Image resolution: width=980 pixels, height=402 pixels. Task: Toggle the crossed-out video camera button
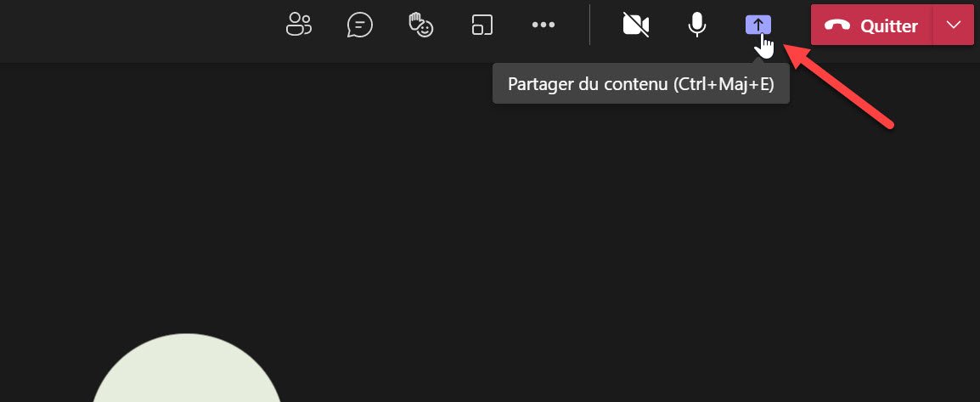pos(635,25)
